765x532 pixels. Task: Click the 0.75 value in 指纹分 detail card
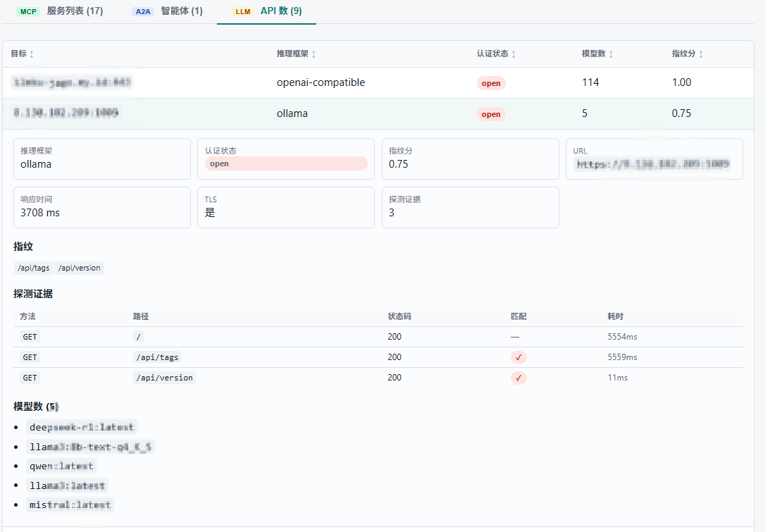point(399,164)
